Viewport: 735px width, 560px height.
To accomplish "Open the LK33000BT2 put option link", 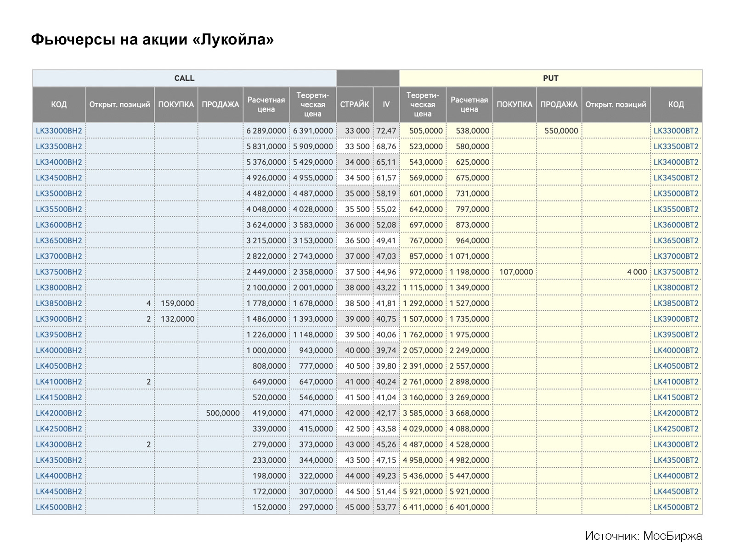I will tap(676, 131).
